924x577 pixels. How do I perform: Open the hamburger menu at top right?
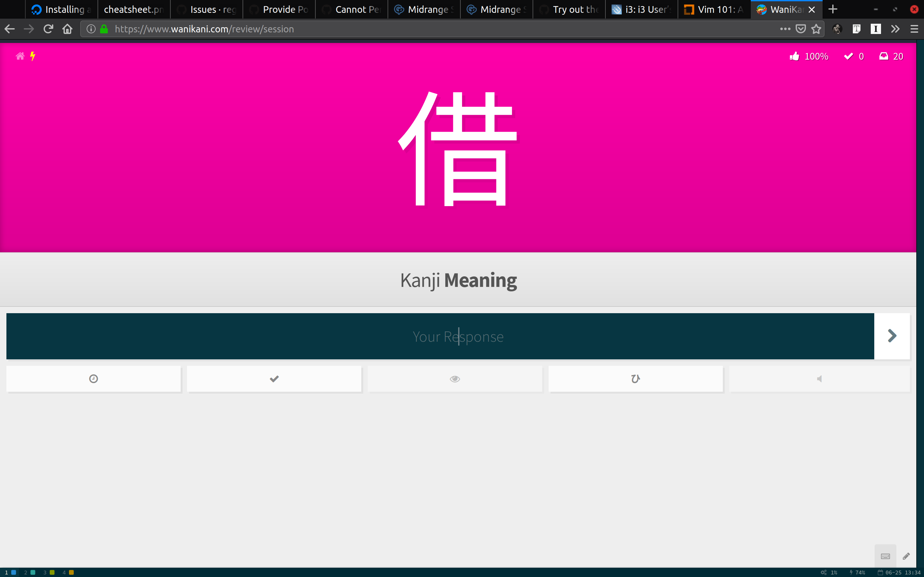914,29
